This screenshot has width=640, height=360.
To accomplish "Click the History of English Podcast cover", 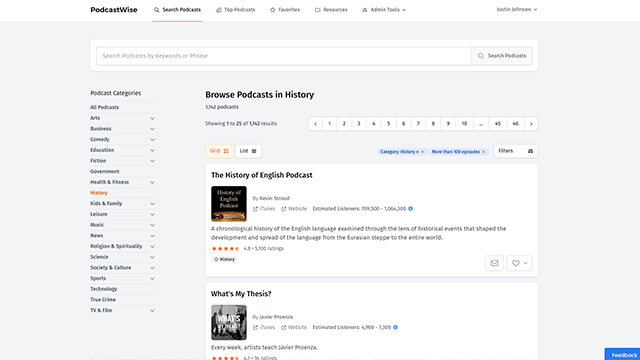I will (229, 204).
